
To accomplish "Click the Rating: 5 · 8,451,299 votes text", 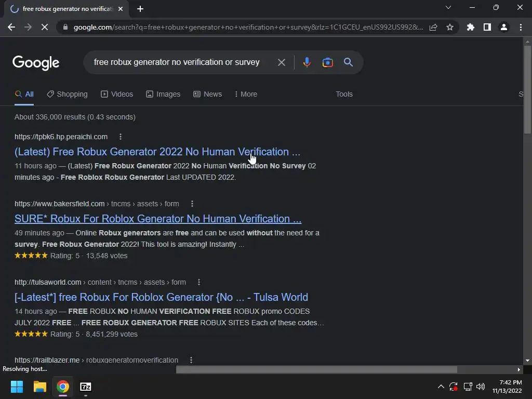I will point(94,334).
